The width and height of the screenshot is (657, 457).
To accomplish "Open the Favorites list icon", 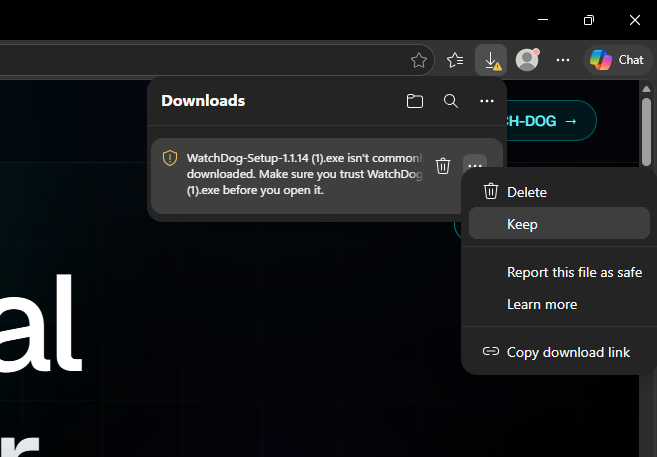I will 455,60.
